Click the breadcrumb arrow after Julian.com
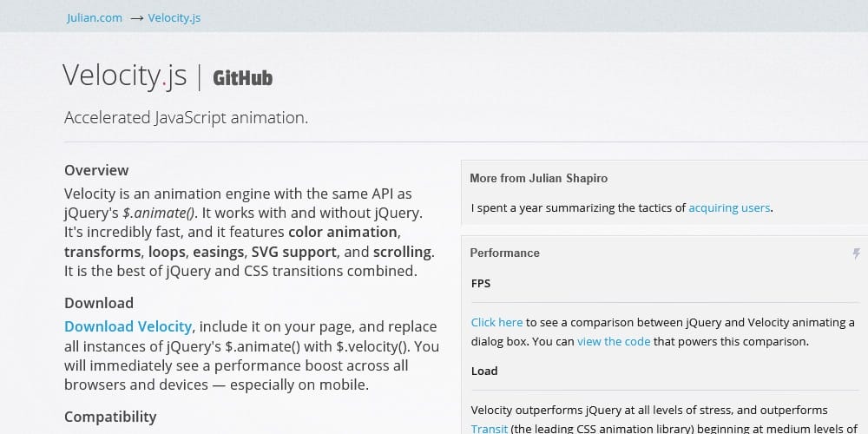This screenshot has width=868, height=434. pos(137,18)
